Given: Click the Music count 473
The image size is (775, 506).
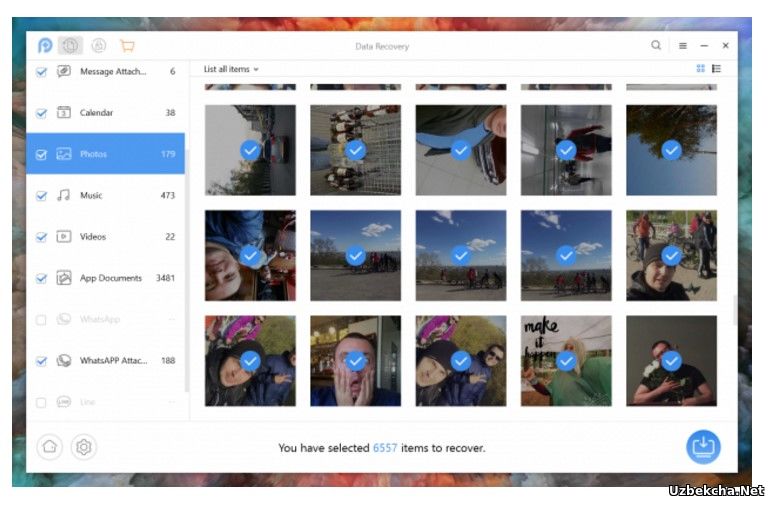Looking at the screenshot, I should (x=168, y=196).
